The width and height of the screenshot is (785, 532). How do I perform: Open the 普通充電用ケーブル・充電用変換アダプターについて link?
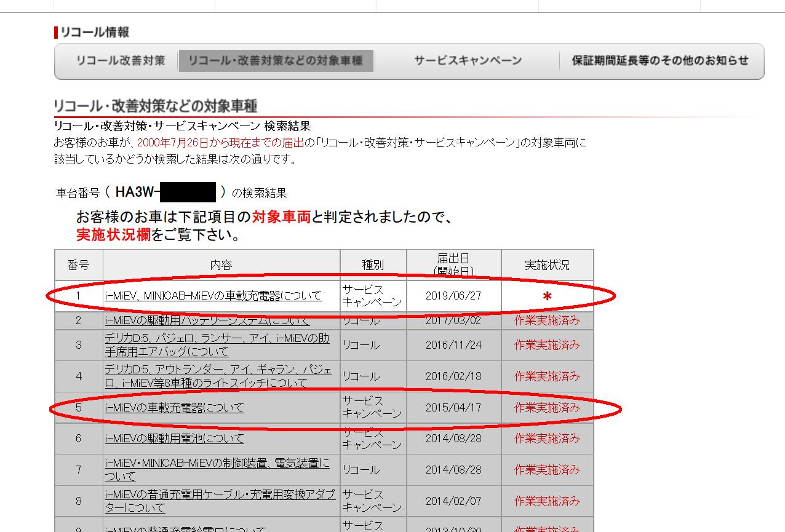(x=220, y=501)
